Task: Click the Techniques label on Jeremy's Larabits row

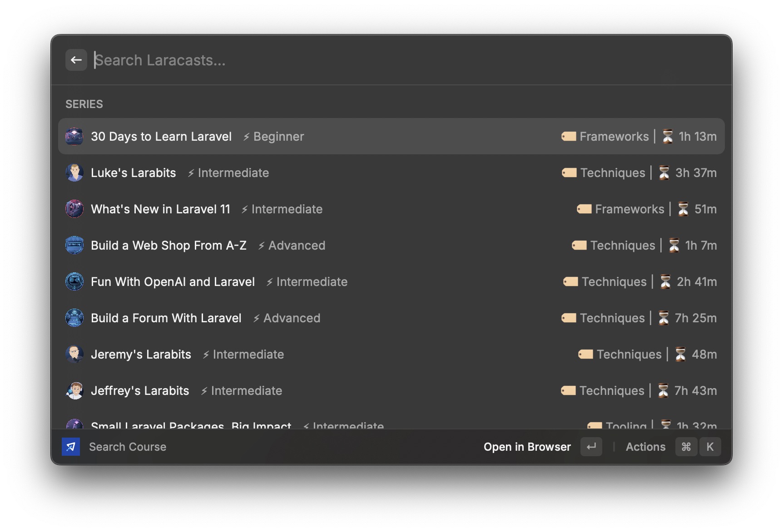Action: coord(629,354)
